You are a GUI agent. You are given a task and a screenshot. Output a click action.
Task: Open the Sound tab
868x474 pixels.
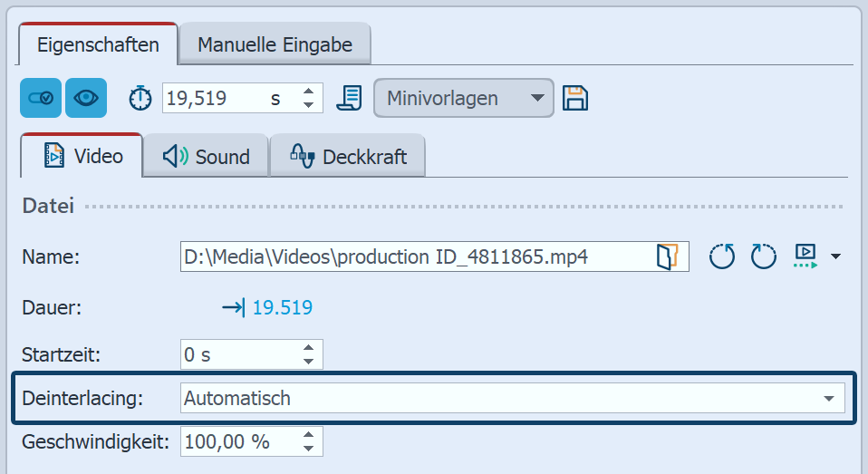coord(207,156)
